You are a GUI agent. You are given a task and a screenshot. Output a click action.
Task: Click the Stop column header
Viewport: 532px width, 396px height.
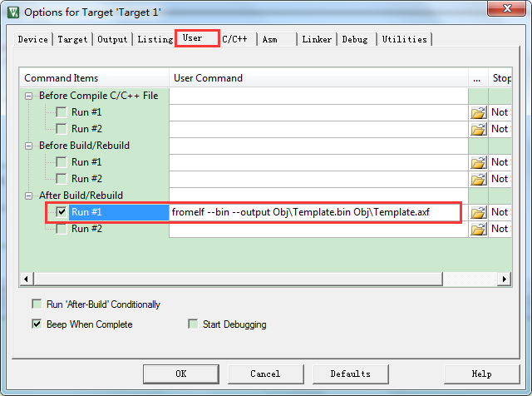point(500,77)
